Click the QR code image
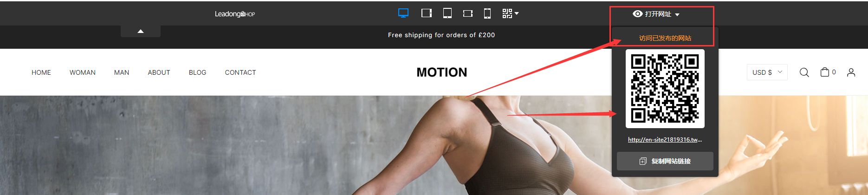The image size is (868, 195). (x=665, y=89)
